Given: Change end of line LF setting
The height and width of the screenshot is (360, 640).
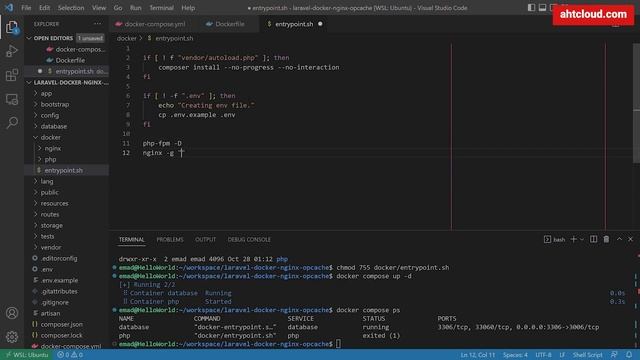Looking at the screenshot, I should pyautogui.click(x=562, y=355).
